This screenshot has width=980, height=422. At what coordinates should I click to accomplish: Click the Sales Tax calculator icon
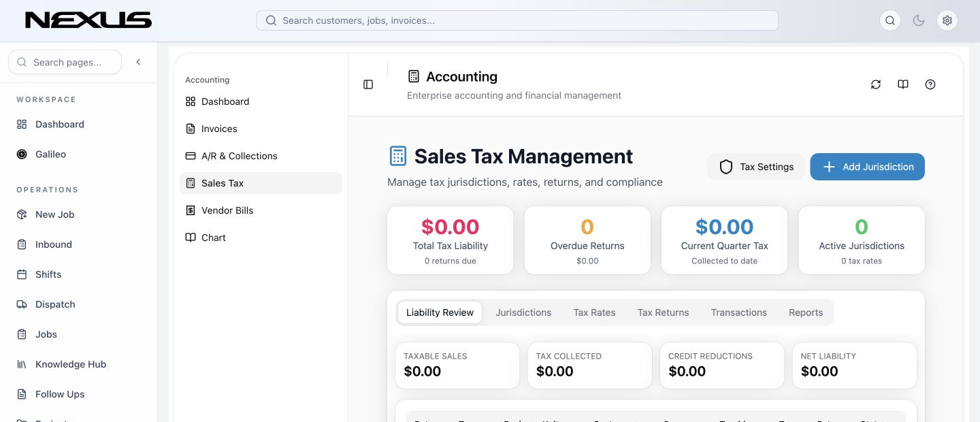(191, 183)
